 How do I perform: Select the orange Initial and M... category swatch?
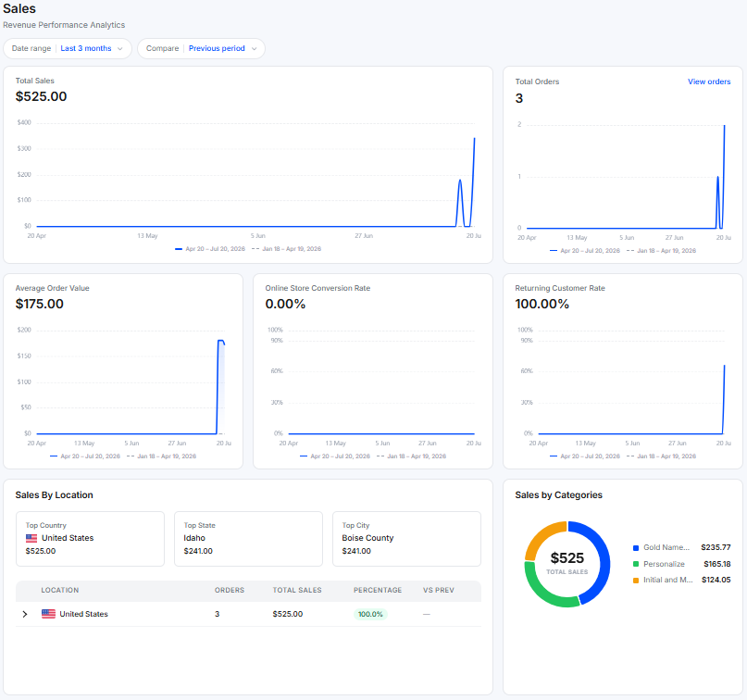coord(636,581)
